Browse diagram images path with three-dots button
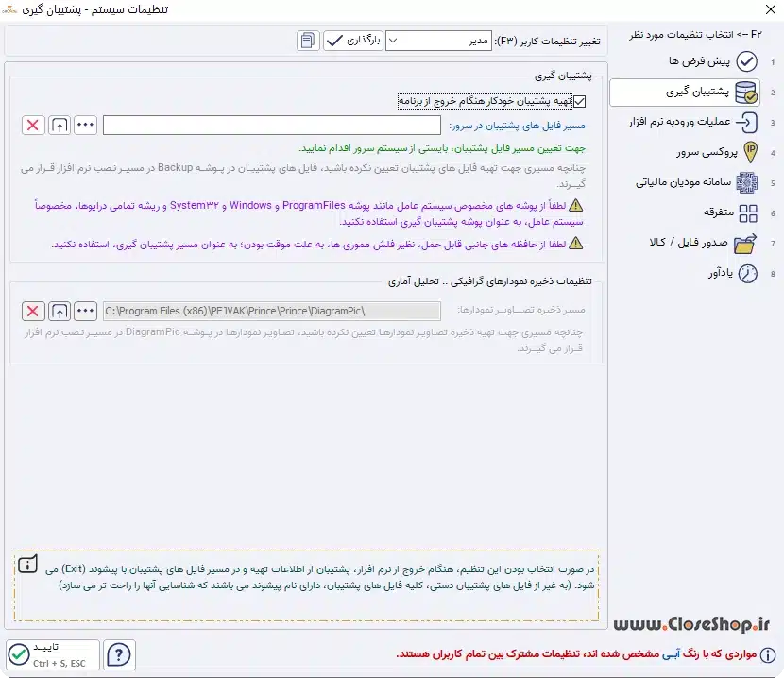Viewport: 784px width, 678px height. [86, 311]
